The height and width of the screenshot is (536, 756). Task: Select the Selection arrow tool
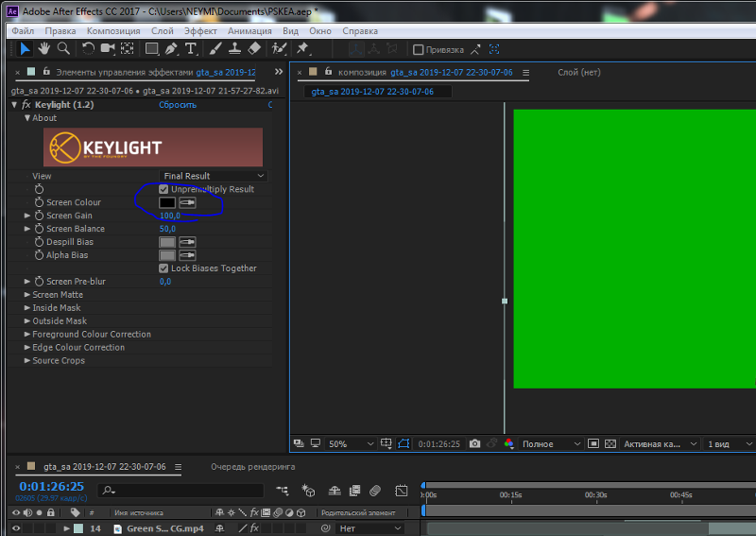click(25, 49)
